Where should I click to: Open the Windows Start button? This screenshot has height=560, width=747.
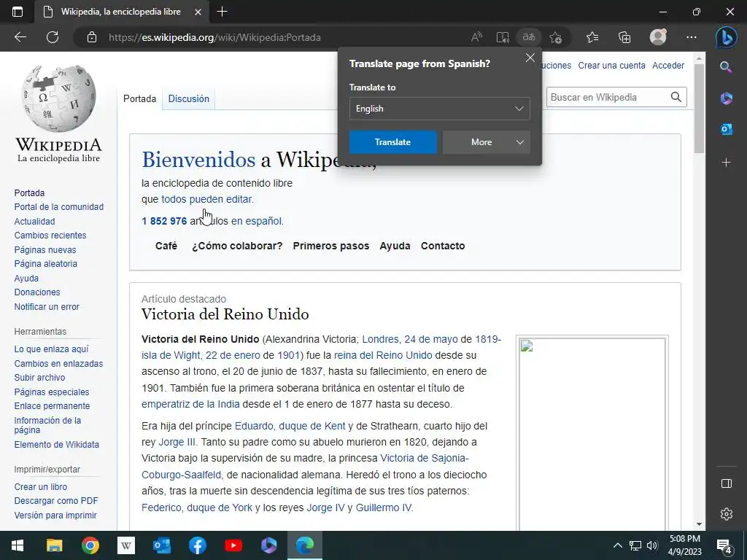18,545
